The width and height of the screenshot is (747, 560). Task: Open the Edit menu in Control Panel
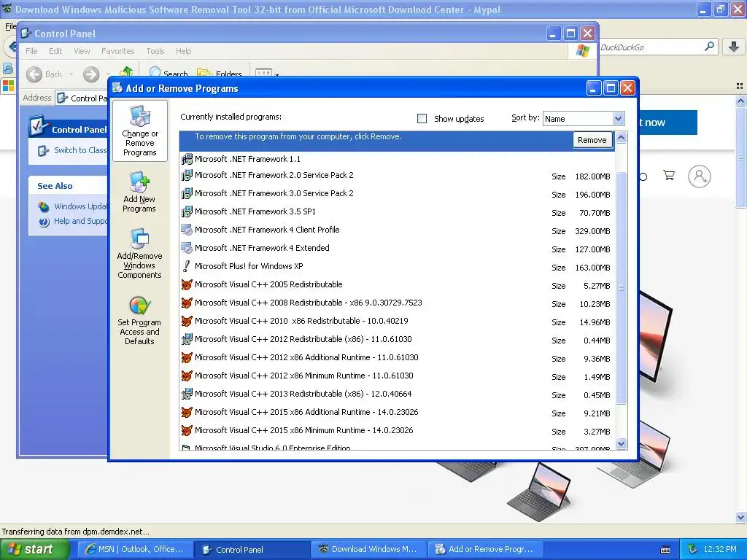click(x=55, y=51)
